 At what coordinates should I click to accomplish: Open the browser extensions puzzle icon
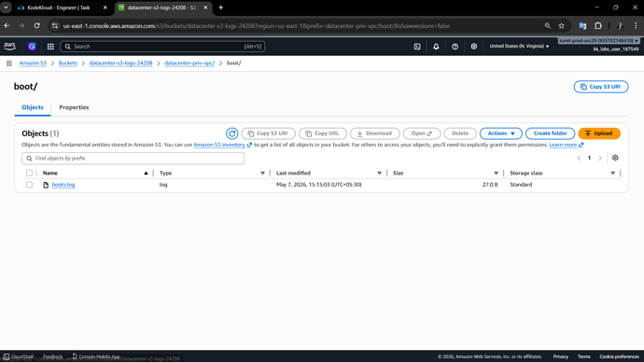[598, 26]
